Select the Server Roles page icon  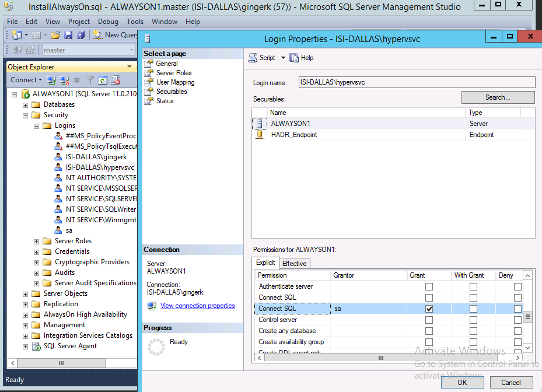pyautogui.click(x=149, y=73)
